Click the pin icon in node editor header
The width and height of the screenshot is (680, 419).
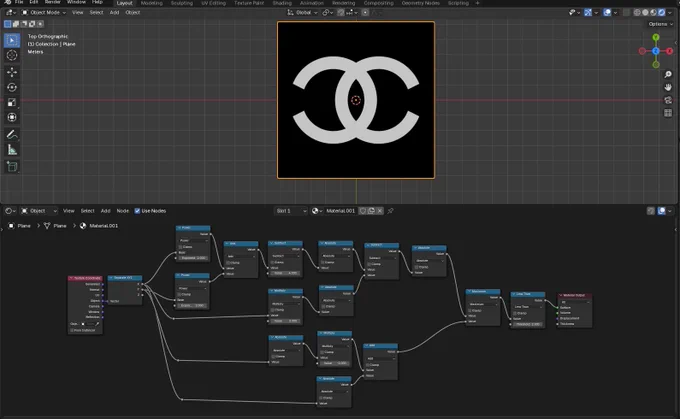pos(390,211)
